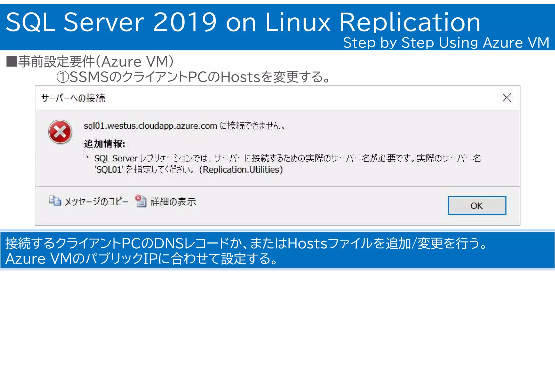Click the 詳細の表示 icon
The width and height of the screenshot is (555, 392).
141,201
